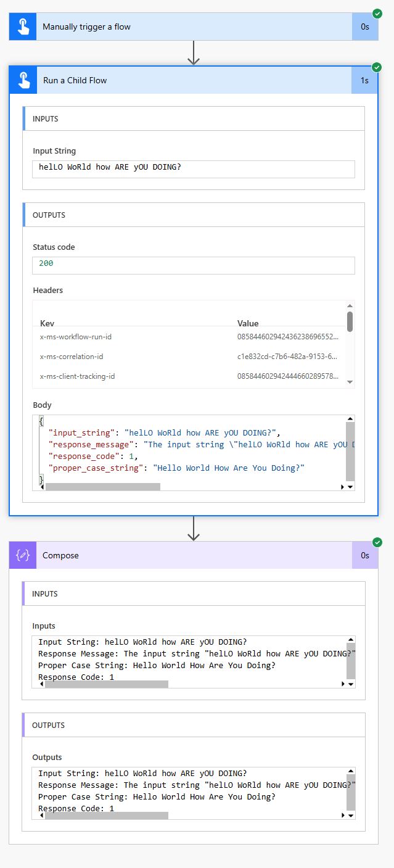The image size is (394, 868).
Task: Click the Run a Child Flow icon
Action: coord(23,80)
